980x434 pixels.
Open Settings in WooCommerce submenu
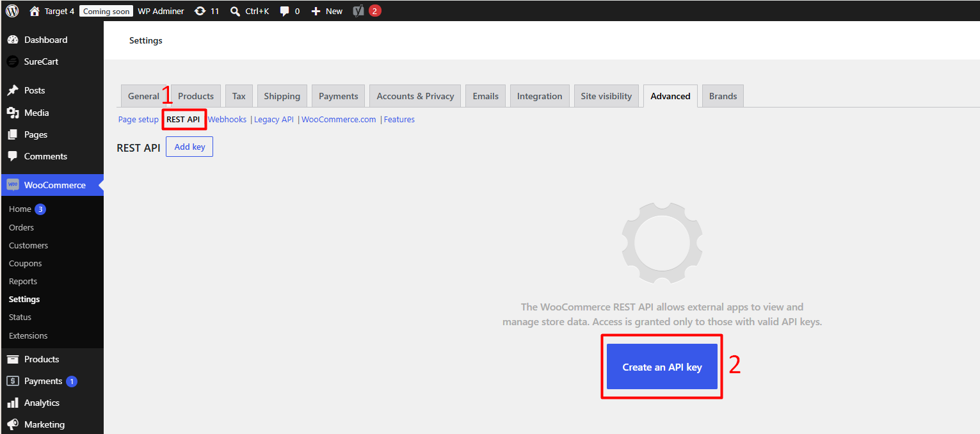pos(24,299)
